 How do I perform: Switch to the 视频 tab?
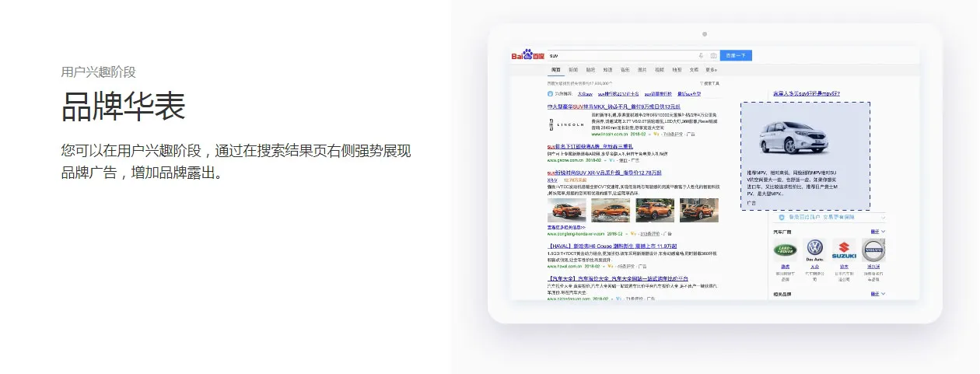660,69
